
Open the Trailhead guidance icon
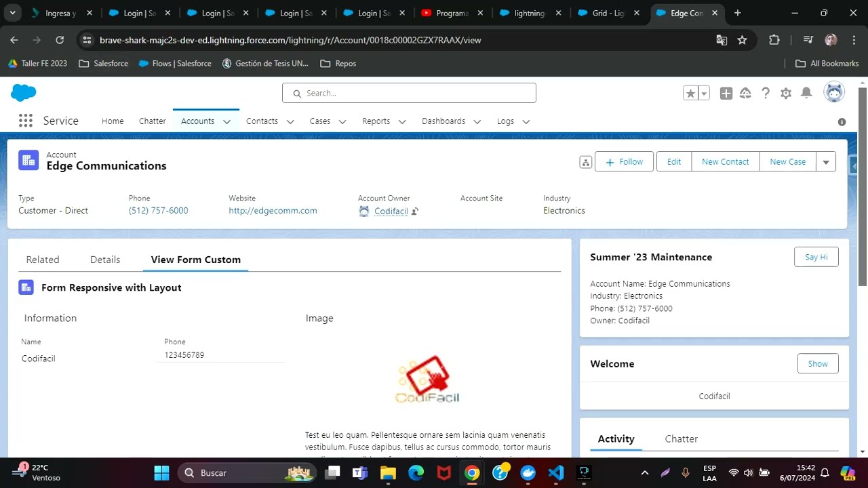click(745, 94)
